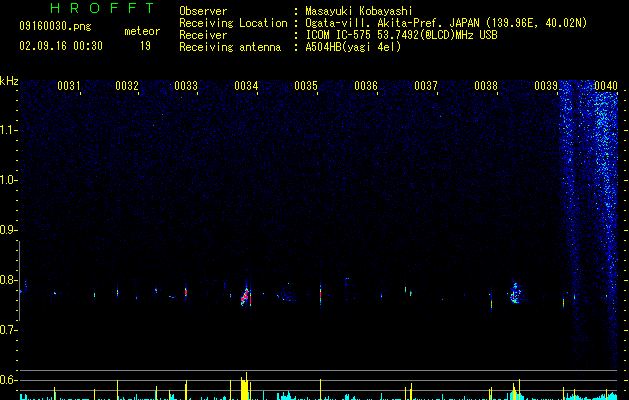Click the Observer label

tap(203, 11)
